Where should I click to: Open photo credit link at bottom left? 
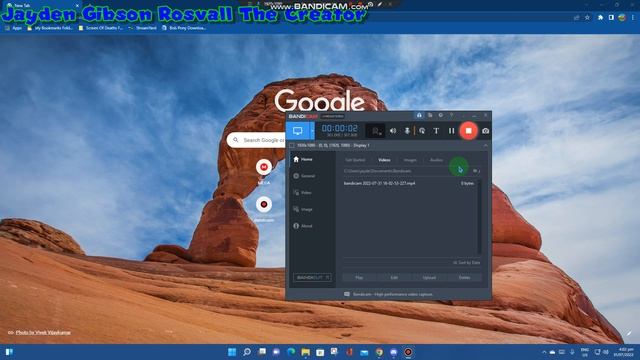pyautogui.click(x=43, y=333)
